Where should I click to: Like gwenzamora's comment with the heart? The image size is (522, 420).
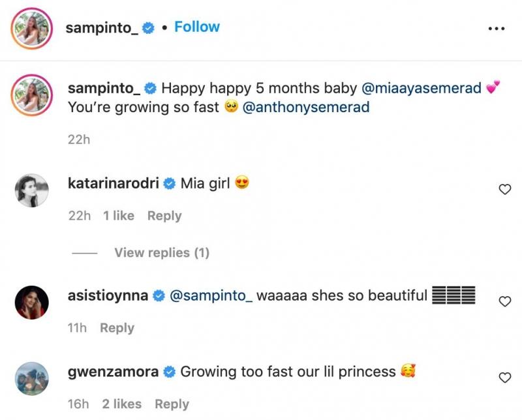coord(504,378)
